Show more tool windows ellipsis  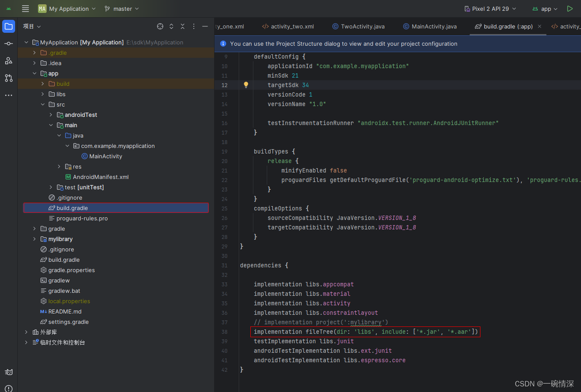(9, 95)
